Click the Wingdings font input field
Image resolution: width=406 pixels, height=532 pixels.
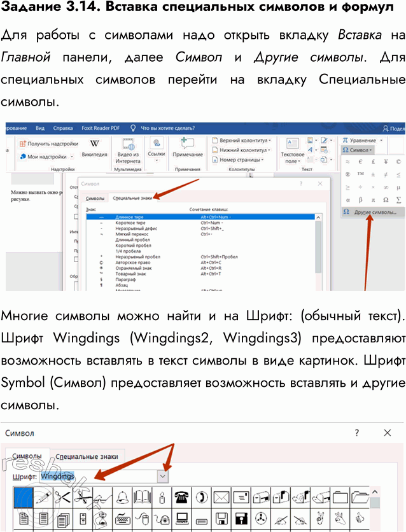tap(95, 476)
